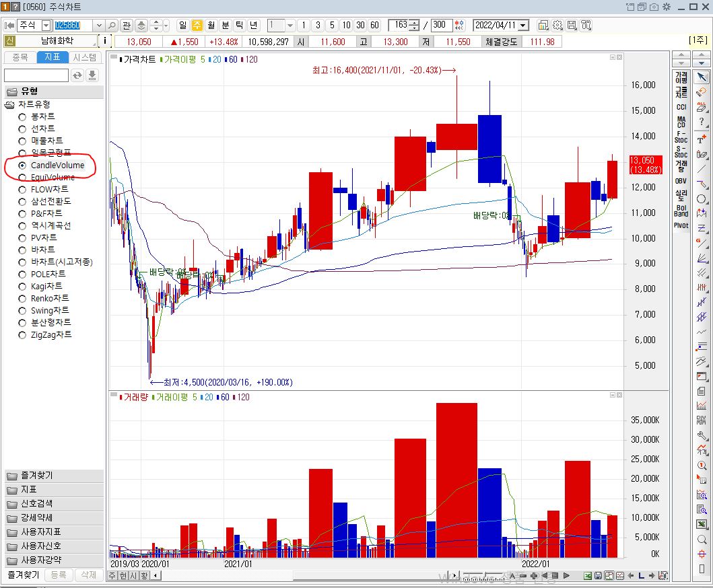
Task: Click the period compare icon after 300 field
Action: click(x=459, y=26)
